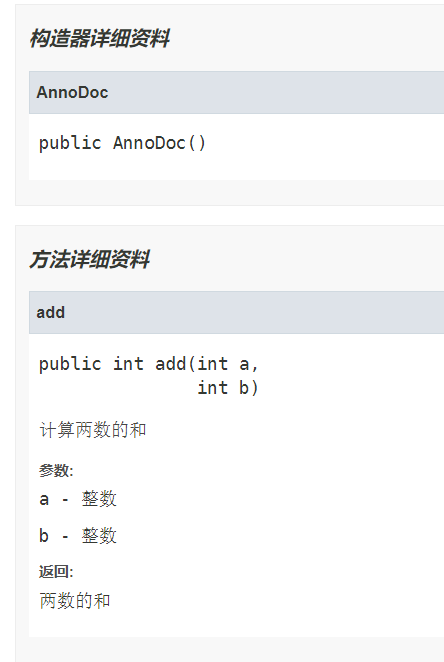The image size is (444, 662).
Task: Click the 方法详细资料 section heading
Action: (x=89, y=259)
